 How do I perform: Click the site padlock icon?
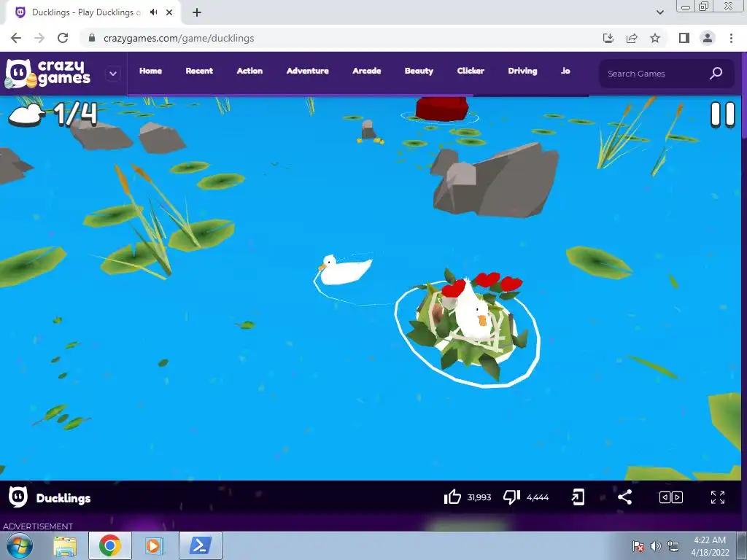pyautogui.click(x=92, y=38)
